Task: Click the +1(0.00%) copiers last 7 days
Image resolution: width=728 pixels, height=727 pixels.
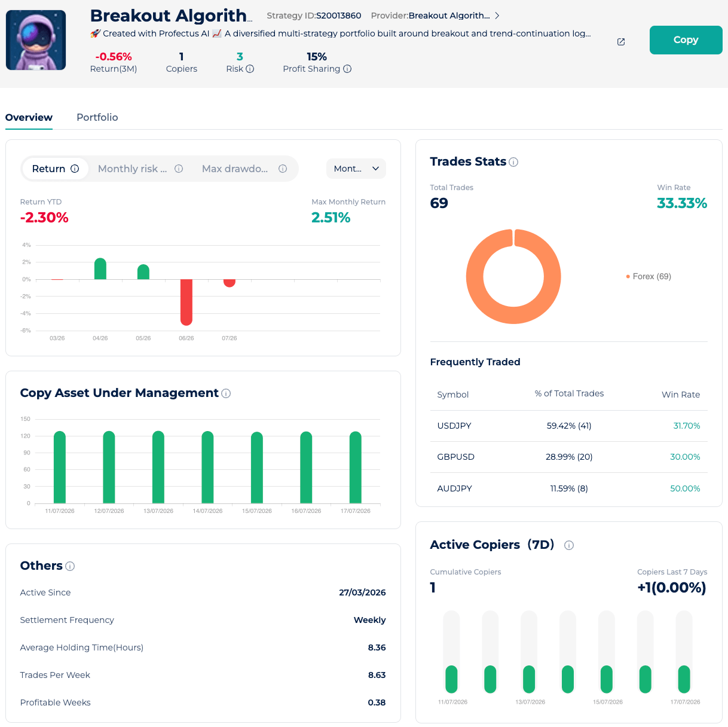Action: coord(672,588)
